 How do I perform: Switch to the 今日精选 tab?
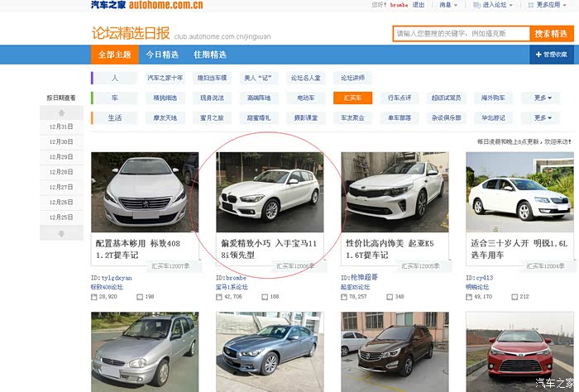pos(162,55)
